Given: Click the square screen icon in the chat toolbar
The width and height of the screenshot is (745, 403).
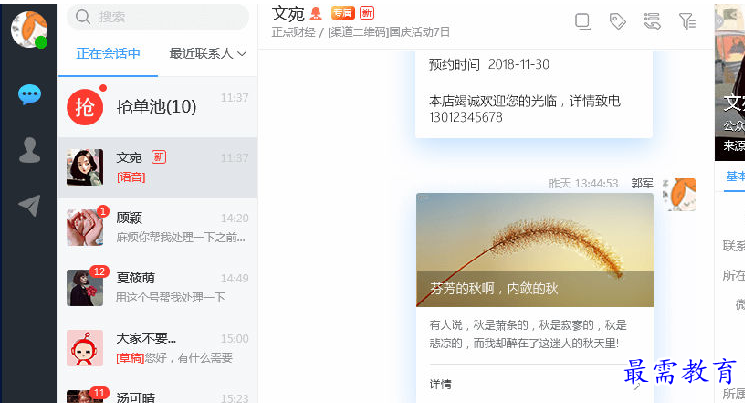Looking at the screenshot, I should (x=583, y=21).
